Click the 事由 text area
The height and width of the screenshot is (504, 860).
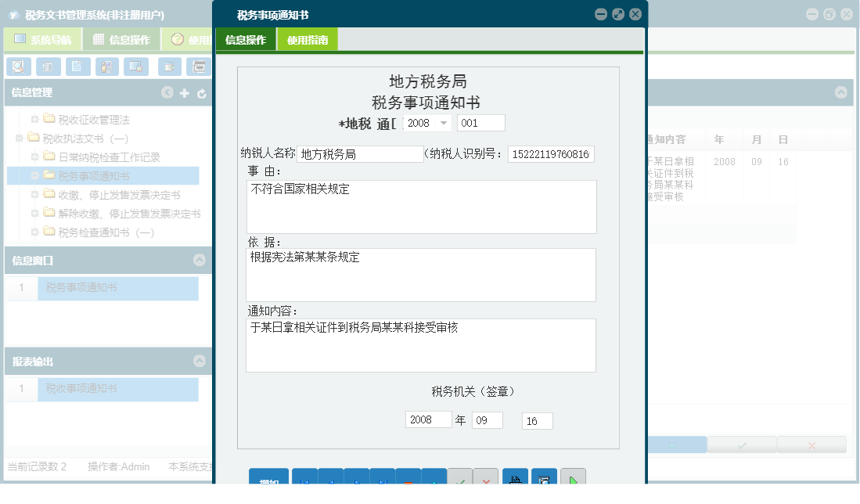421,207
